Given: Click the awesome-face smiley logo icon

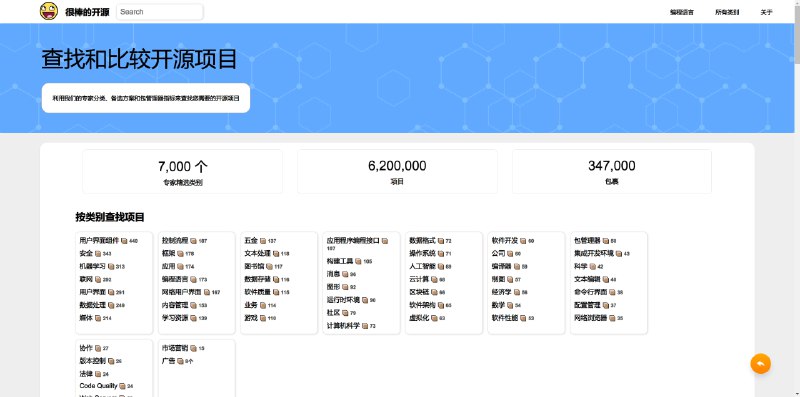Looking at the screenshot, I should click(x=49, y=11).
